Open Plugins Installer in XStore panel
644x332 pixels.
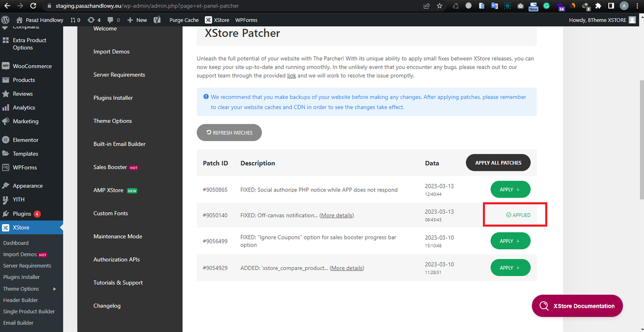tap(113, 98)
